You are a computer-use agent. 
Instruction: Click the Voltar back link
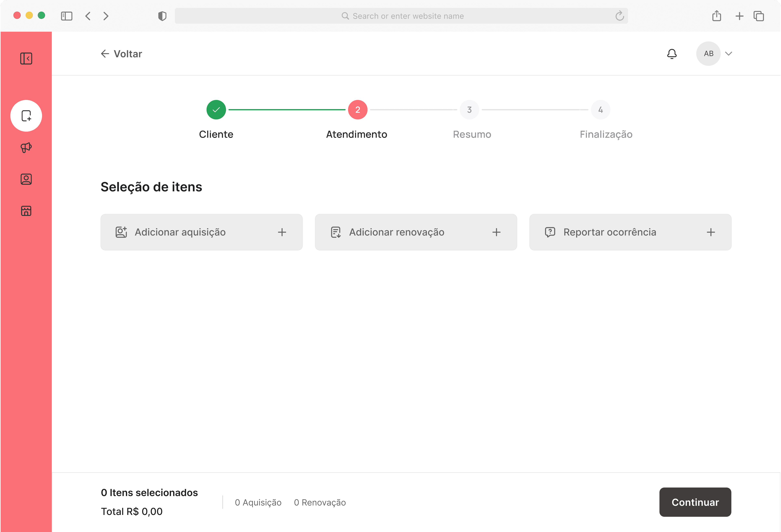pyautogui.click(x=121, y=54)
